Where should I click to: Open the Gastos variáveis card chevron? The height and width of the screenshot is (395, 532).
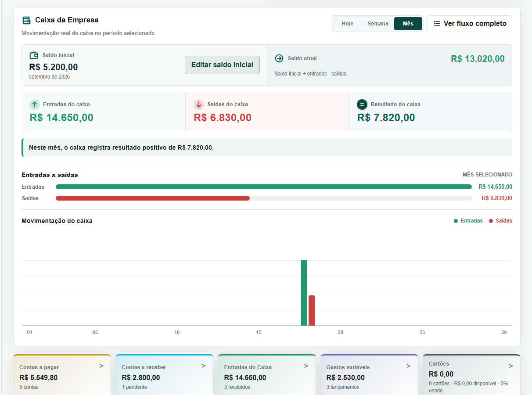tap(408, 366)
